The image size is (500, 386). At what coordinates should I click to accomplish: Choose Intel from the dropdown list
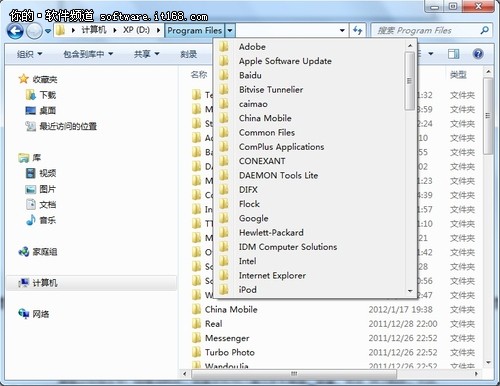point(309,262)
